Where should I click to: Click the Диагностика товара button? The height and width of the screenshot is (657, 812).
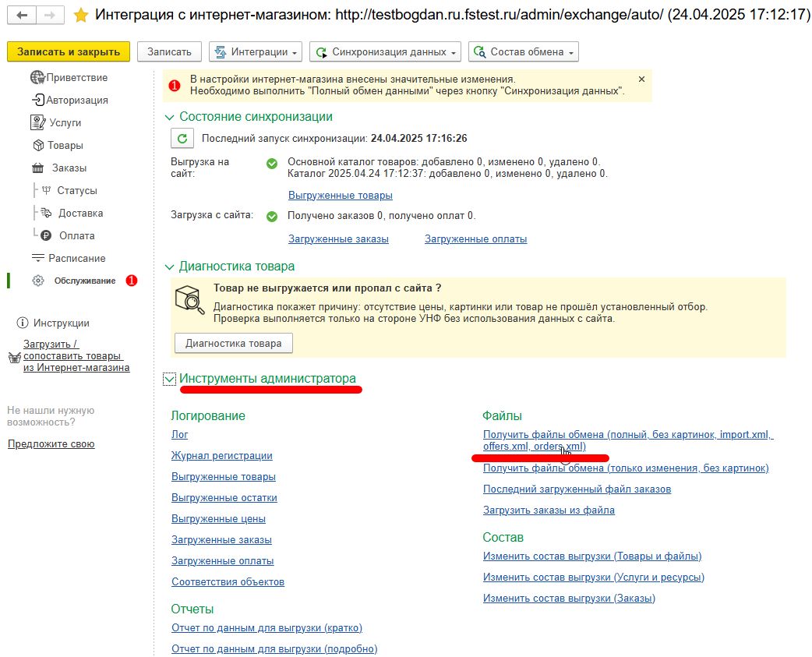click(x=233, y=343)
